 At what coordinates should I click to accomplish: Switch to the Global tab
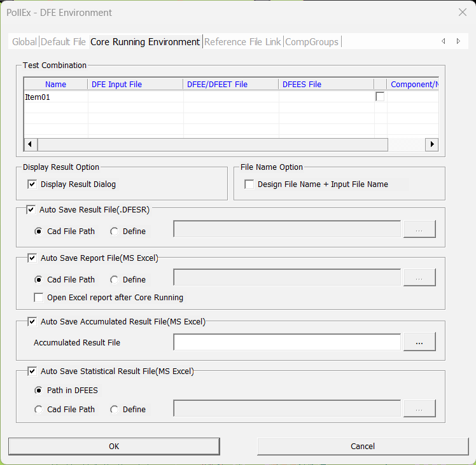(24, 42)
